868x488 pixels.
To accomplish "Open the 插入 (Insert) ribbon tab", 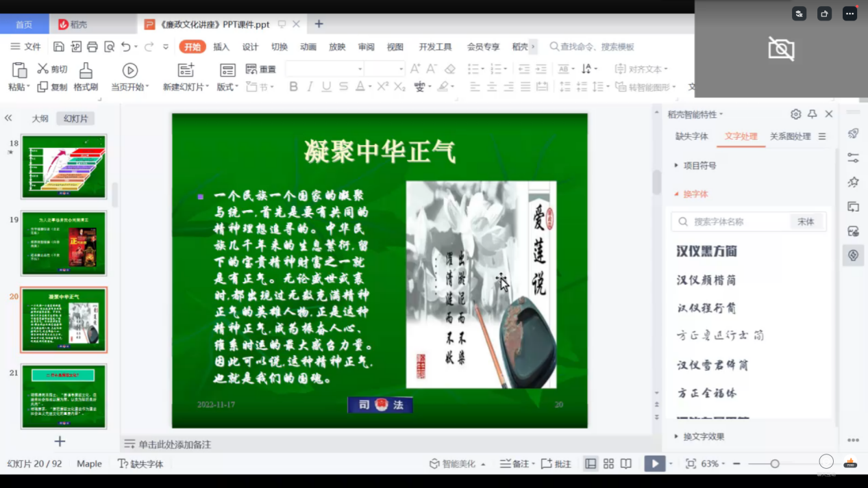I will [221, 47].
